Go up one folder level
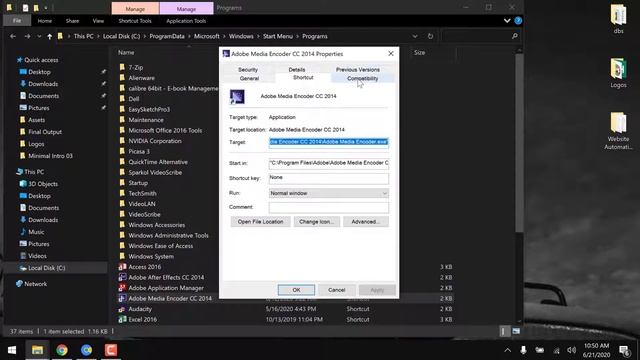The width and height of the screenshot is (640, 360). click(x=49, y=36)
